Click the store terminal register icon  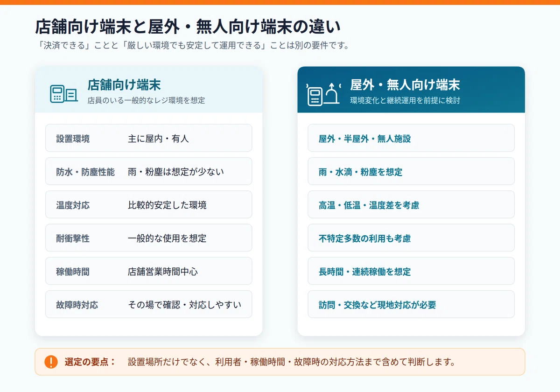coord(63,94)
